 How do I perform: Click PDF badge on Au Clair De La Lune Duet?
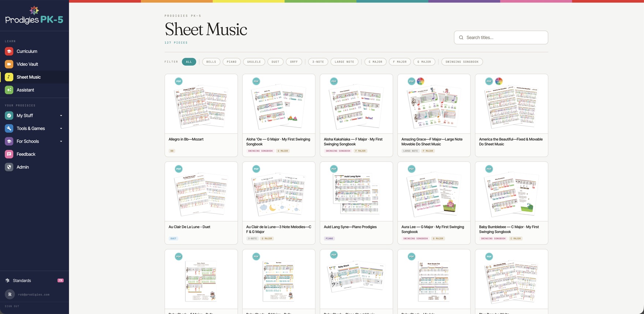[179, 169]
